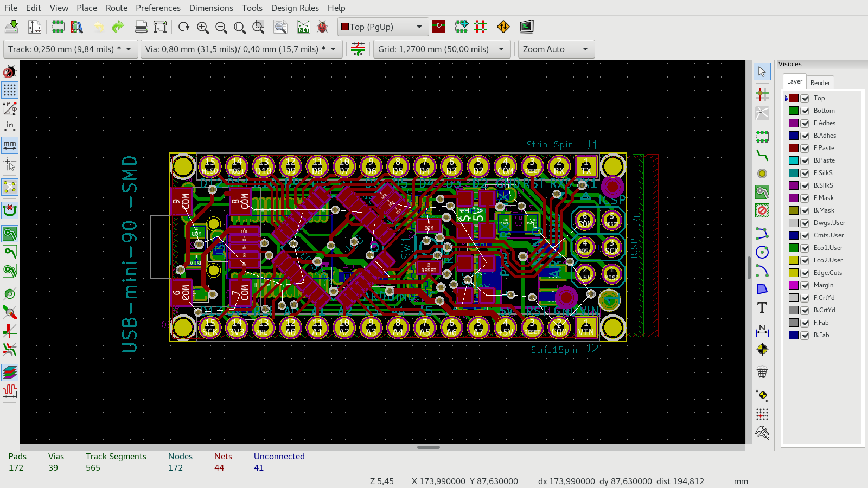The width and height of the screenshot is (868, 488).
Task: Uncheck the F.SilkS layer checkbox
Action: click(805, 173)
